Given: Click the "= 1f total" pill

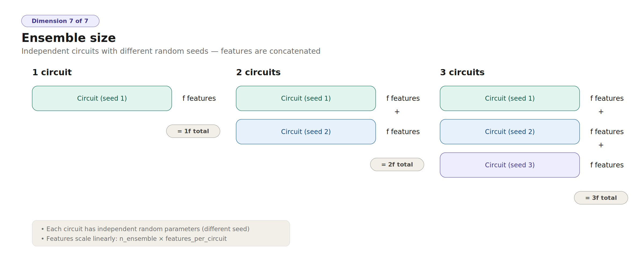Looking at the screenshot, I should tap(193, 131).
